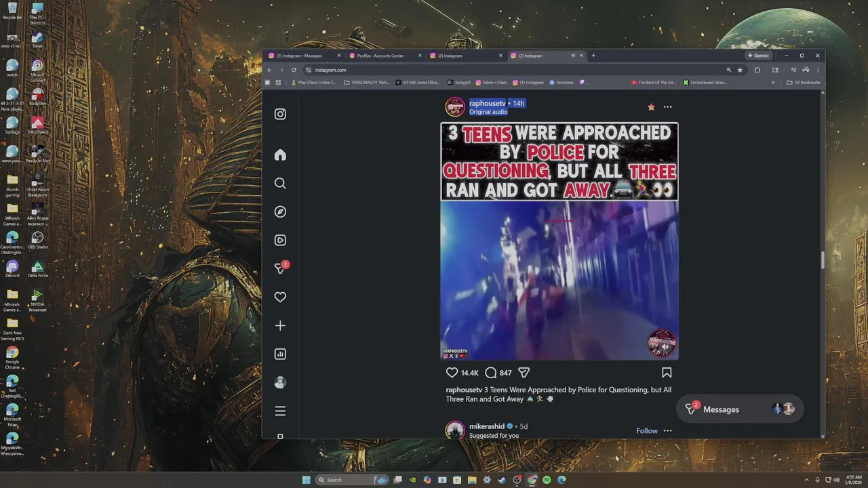Open more options dots on mikerashid post
Image resolution: width=868 pixels, height=488 pixels.
click(667, 431)
